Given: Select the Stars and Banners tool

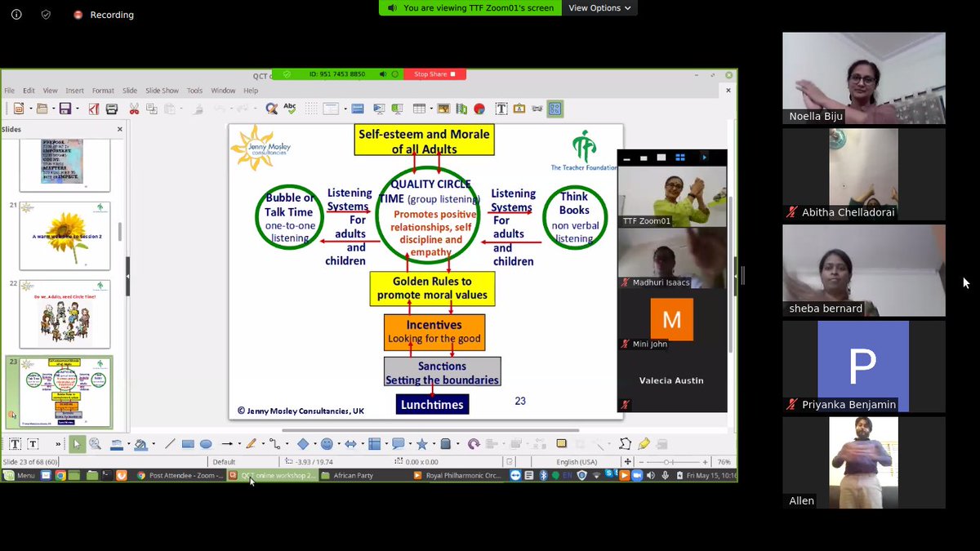Looking at the screenshot, I should (x=421, y=444).
